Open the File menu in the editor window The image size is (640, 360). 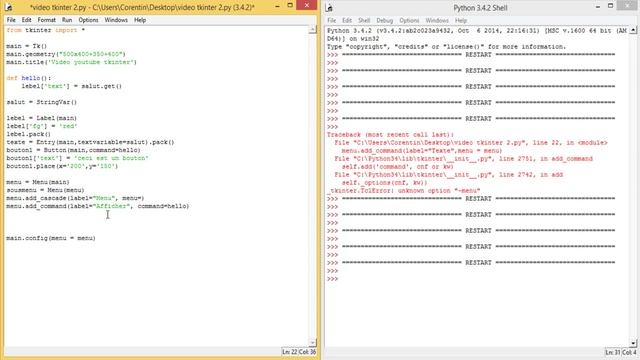pos(11,20)
